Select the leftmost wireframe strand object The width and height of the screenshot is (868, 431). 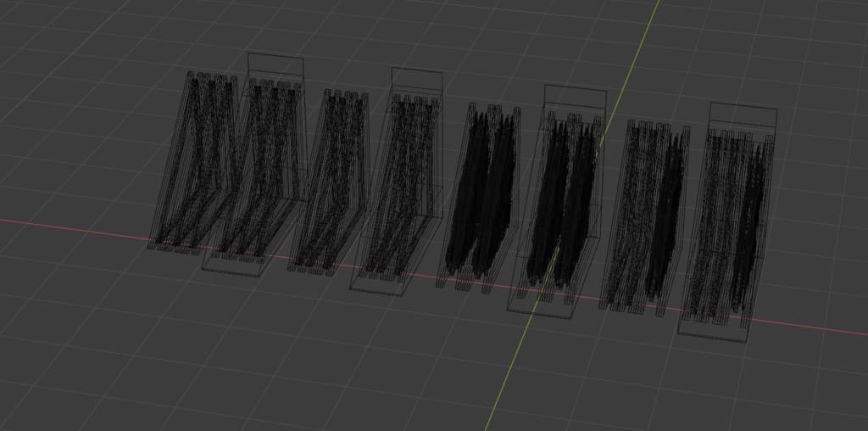(x=194, y=162)
